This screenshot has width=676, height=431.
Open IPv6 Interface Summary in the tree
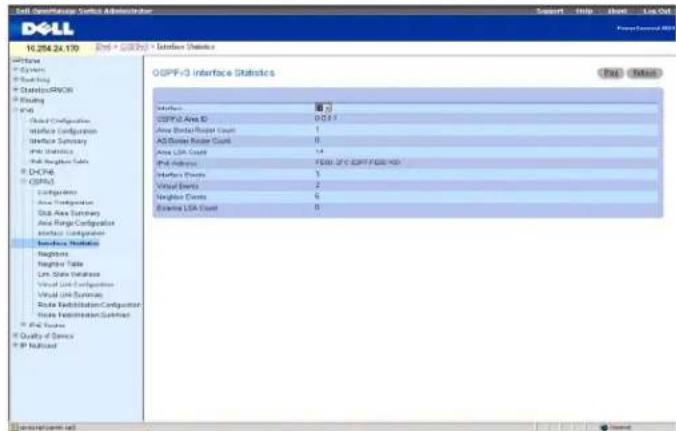pyautogui.click(x=58, y=141)
